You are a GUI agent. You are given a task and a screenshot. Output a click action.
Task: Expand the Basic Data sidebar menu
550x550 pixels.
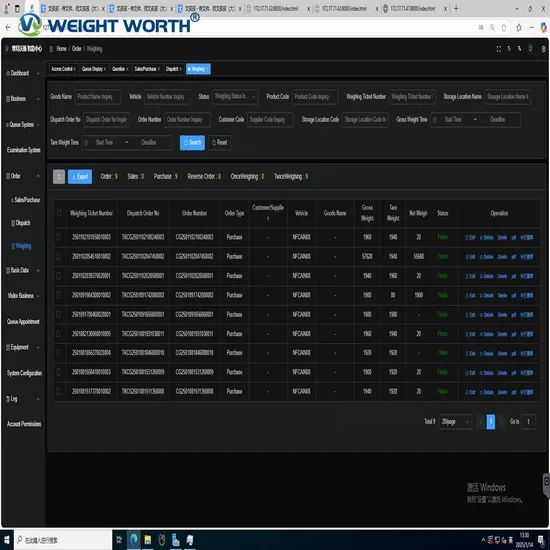point(23,270)
